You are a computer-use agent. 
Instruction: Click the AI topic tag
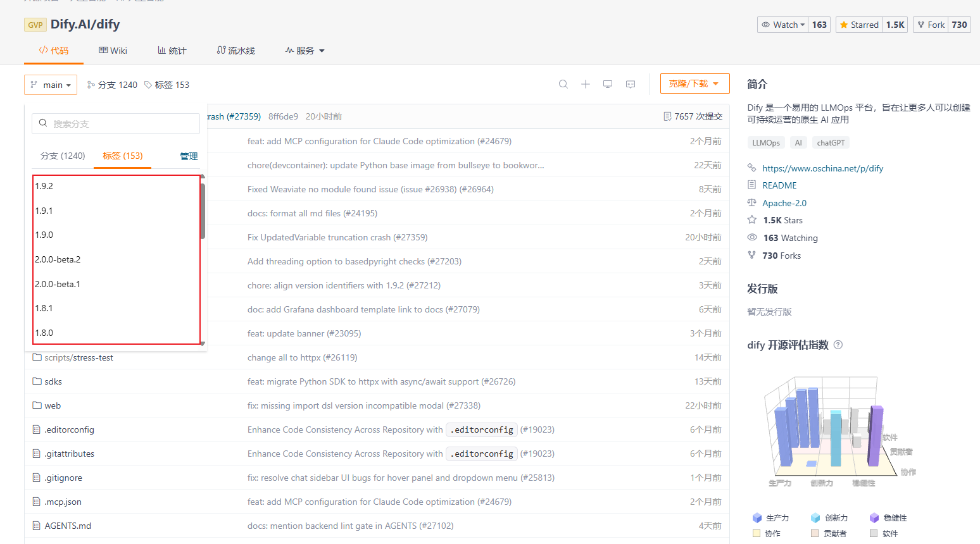[798, 143]
